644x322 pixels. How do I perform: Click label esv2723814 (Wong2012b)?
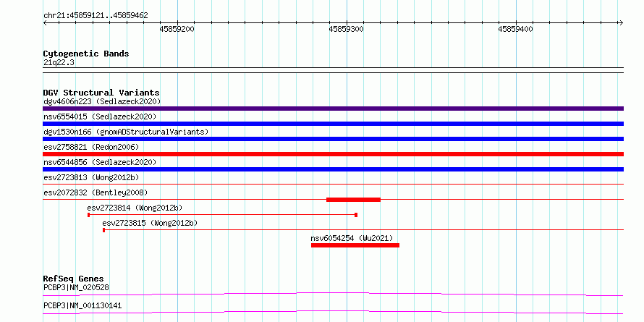pyautogui.click(x=135, y=208)
